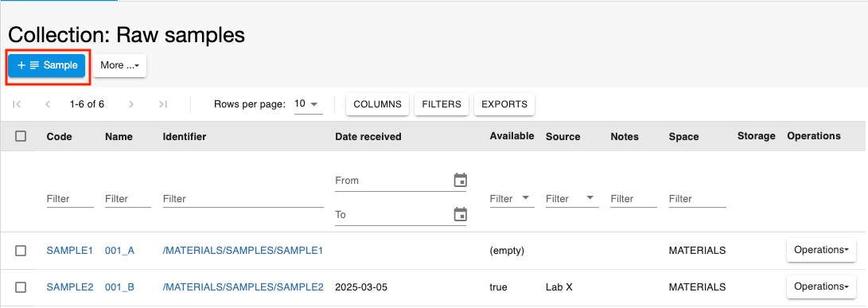Viewport: 868px width, 308px height.
Task: Click the 2025-03-05 date cell
Action: (x=360, y=287)
